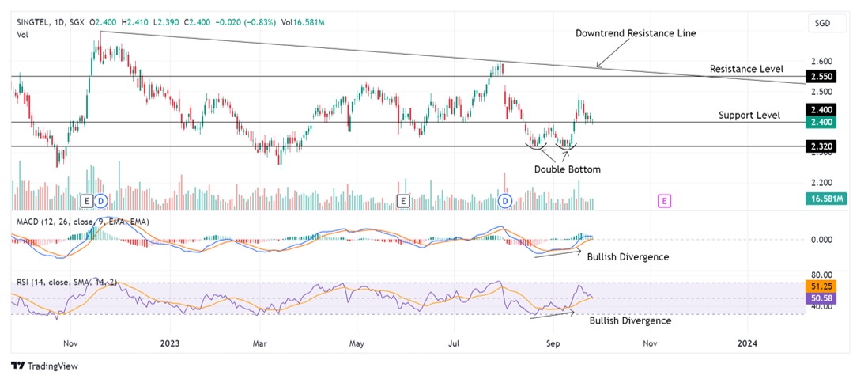Image resolution: width=868 pixels, height=383 pixels.
Task: Click the orange 51.25 RSI value label
Action: click(x=821, y=287)
